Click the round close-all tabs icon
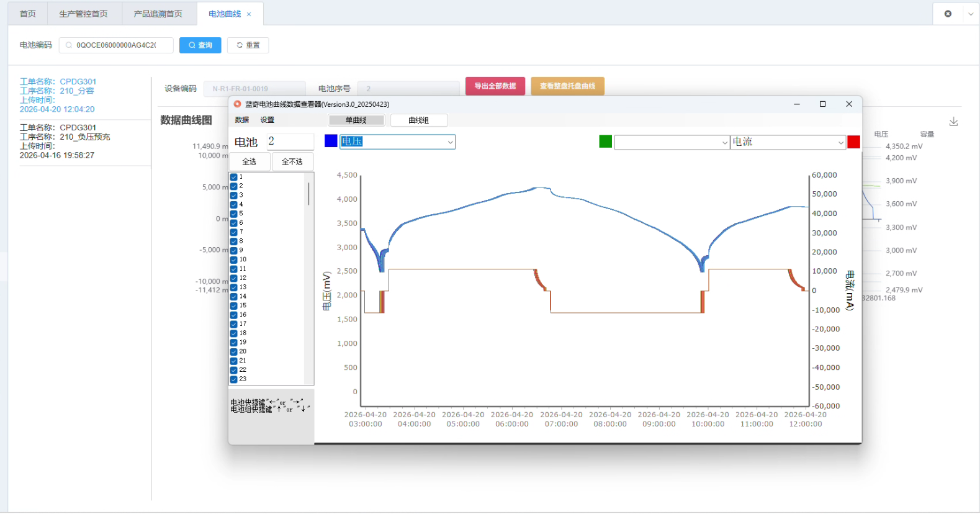Viewport: 980px width, 514px height. [948, 14]
